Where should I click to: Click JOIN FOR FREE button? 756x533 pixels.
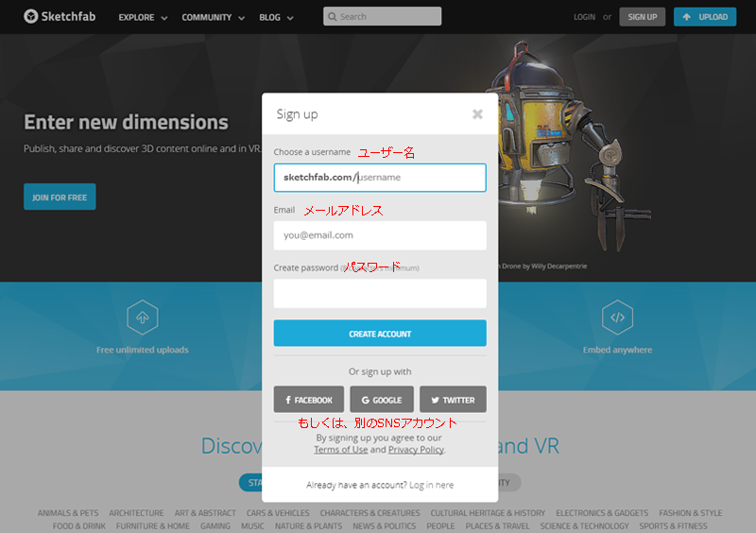60,197
